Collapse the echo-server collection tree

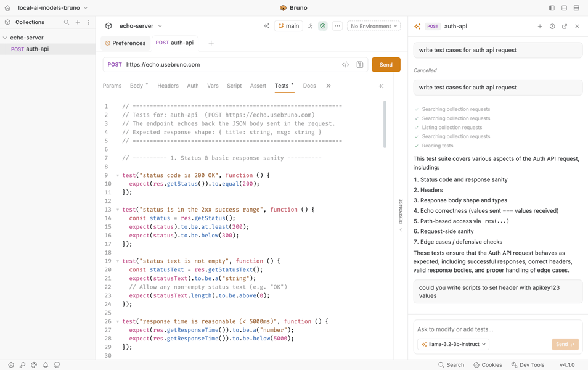[5, 38]
